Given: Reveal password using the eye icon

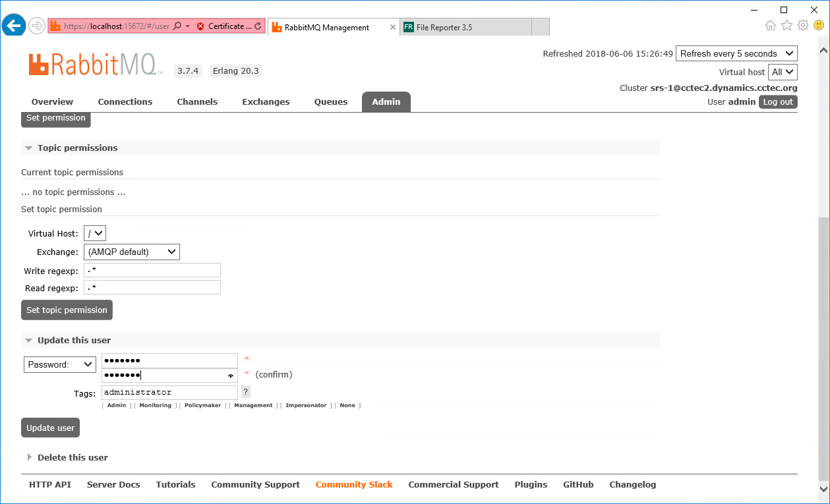Looking at the screenshot, I should (231, 376).
